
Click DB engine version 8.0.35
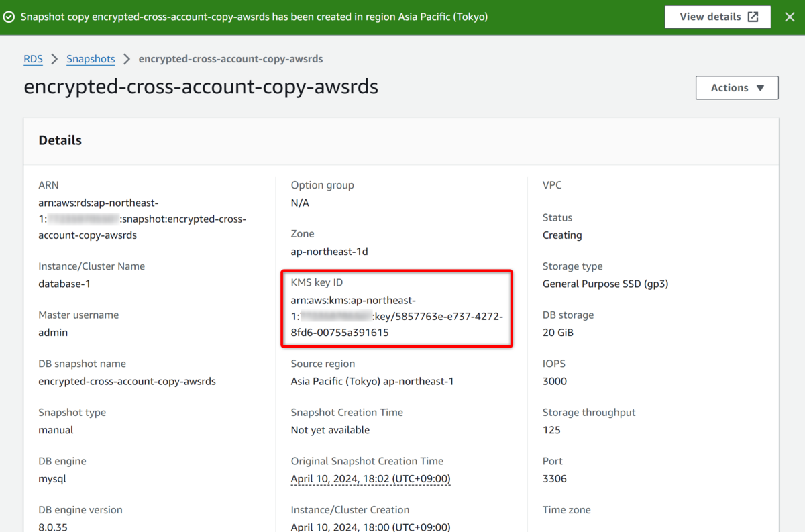coord(53,527)
